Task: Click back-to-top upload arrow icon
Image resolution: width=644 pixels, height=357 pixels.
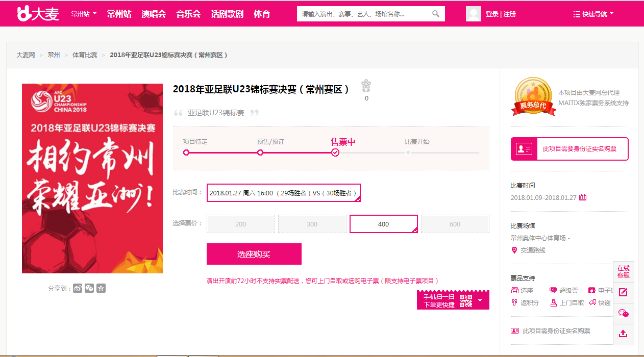Action: (x=623, y=334)
